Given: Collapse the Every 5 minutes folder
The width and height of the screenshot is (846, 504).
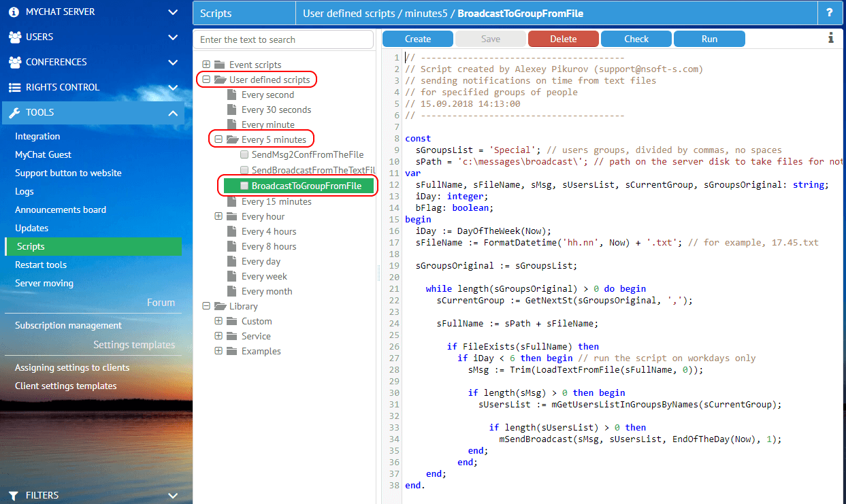Looking at the screenshot, I should [x=218, y=139].
